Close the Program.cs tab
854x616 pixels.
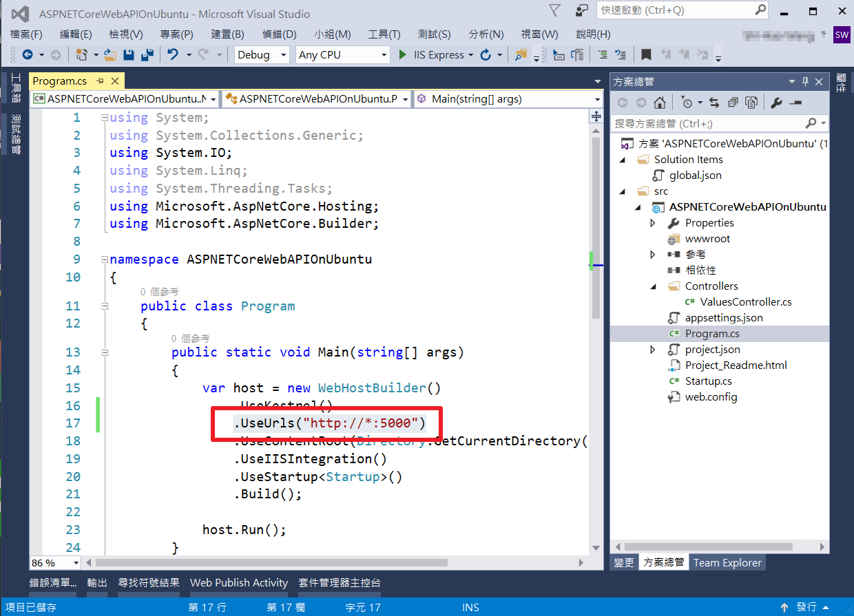pyautogui.click(x=114, y=81)
